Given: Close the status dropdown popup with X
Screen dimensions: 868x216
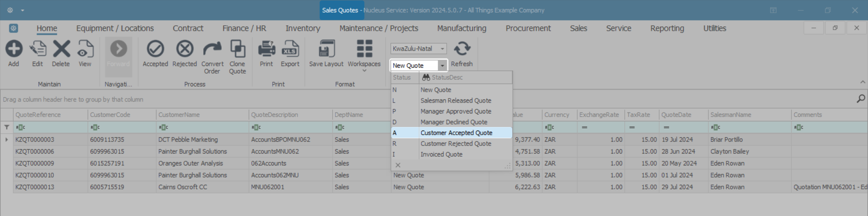Looking at the screenshot, I should pyautogui.click(x=398, y=165).
